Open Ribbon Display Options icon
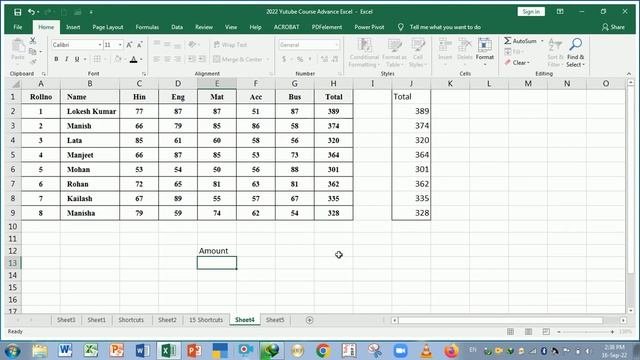The image size is (640, 360). pyautogui.click(x=560, y=12)
